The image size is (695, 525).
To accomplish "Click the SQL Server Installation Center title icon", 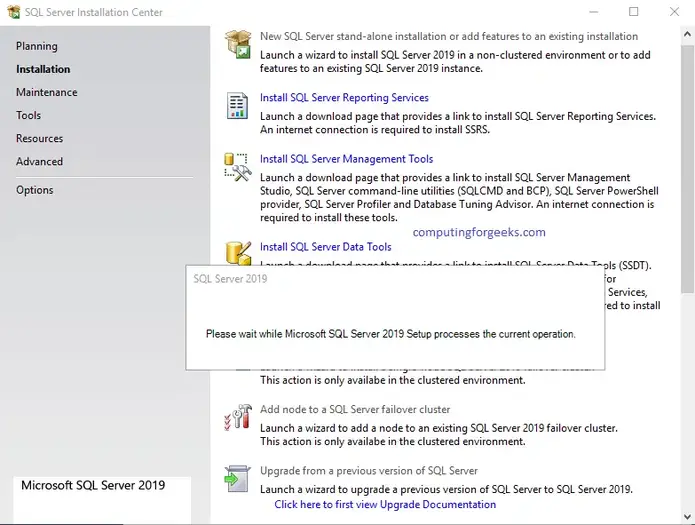I will point(11,12).
